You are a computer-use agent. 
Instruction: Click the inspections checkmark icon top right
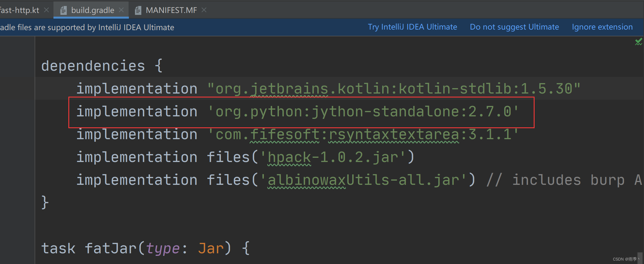coord(638,41)
